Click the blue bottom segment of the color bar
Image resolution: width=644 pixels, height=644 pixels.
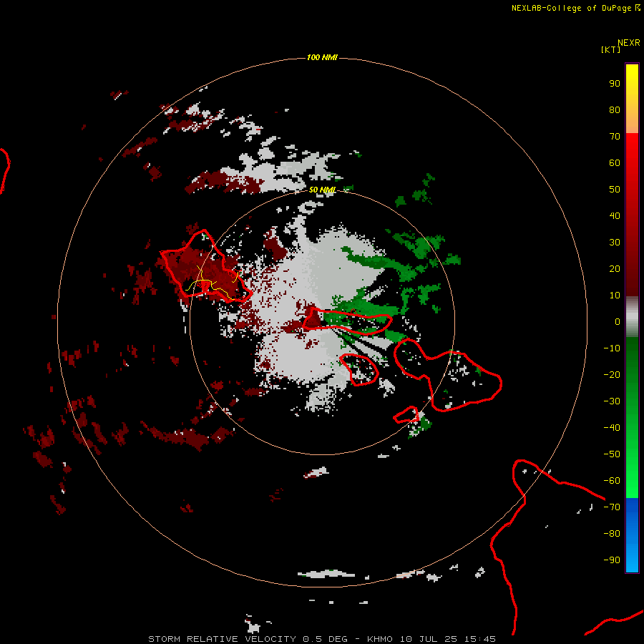[x=632, y=535]
